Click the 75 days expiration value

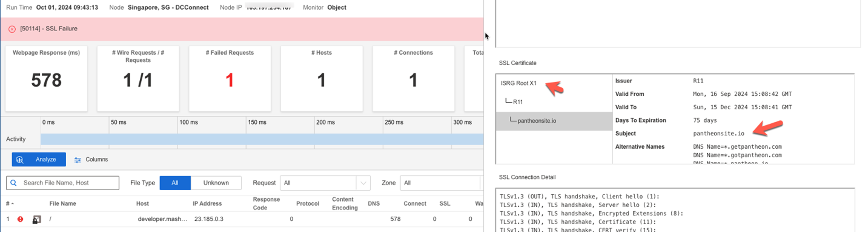point(705,121)
